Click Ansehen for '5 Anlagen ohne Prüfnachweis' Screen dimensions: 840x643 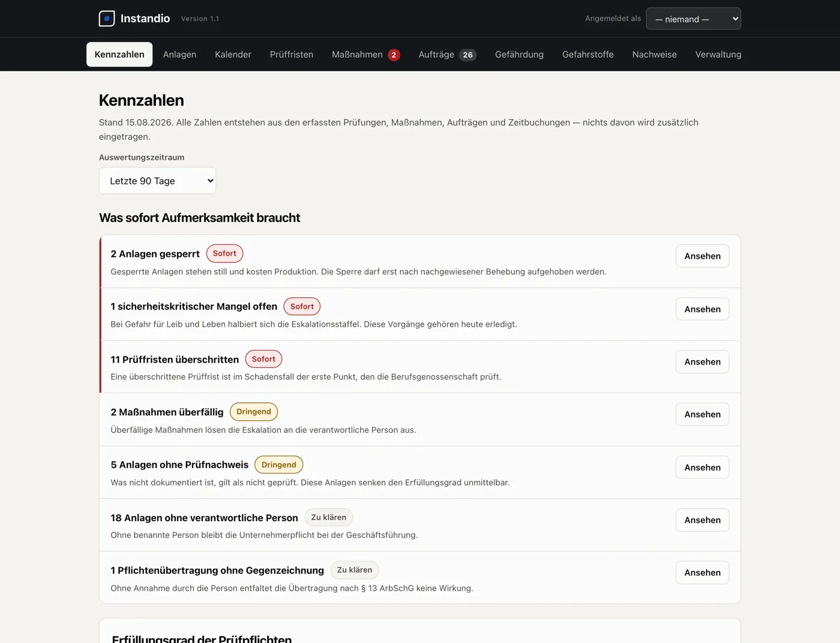click(702, 467)
